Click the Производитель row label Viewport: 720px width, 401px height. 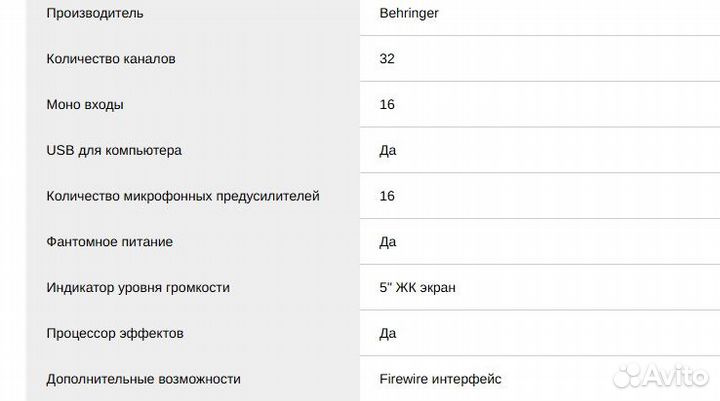pos(95,13)
